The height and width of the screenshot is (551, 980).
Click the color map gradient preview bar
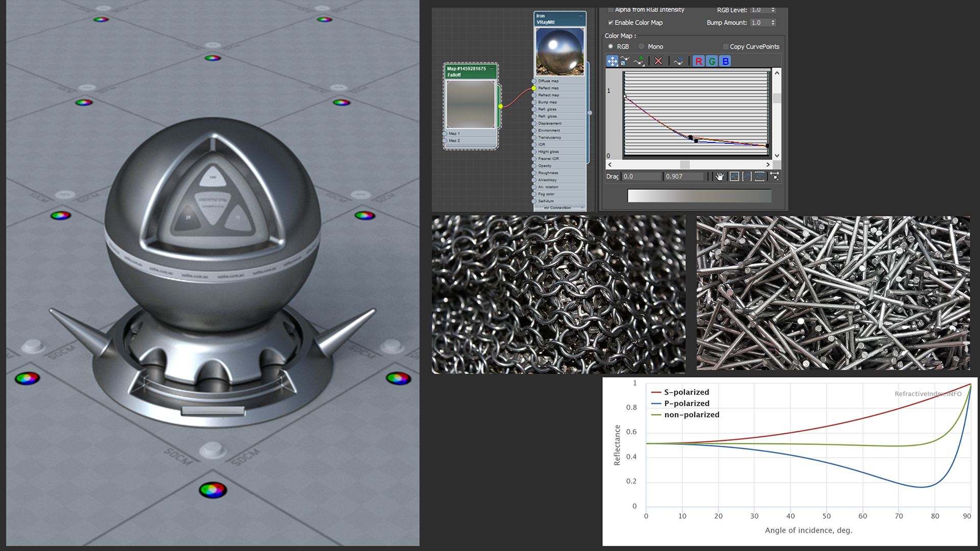(x=699, y=195)
